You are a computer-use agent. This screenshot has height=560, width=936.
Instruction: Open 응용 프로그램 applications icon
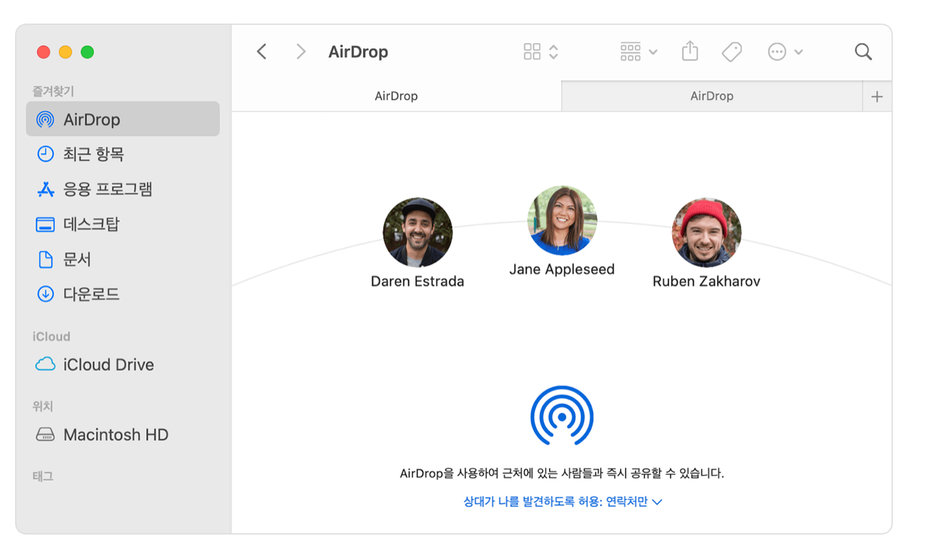pyautogui.click(x=45, y=189)
